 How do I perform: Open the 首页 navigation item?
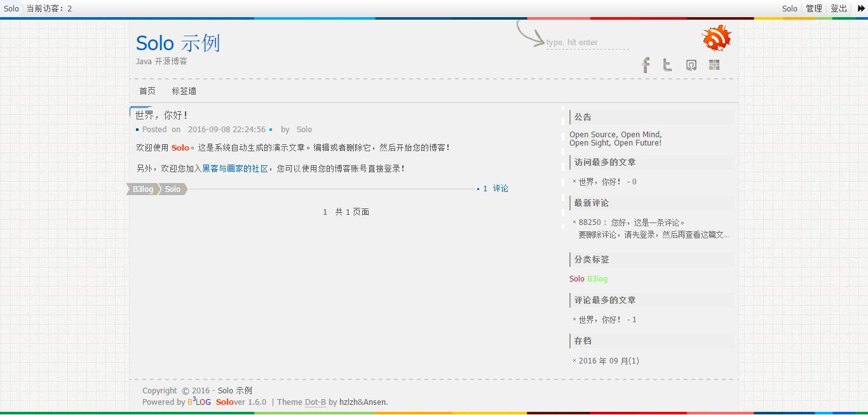(147, 91)
